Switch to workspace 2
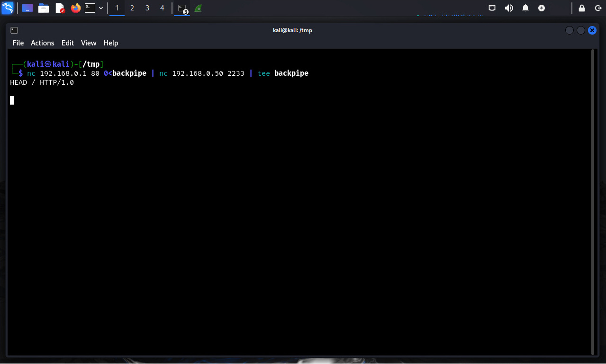The width and height of the screenshot is (606, 364). (132, 8)
